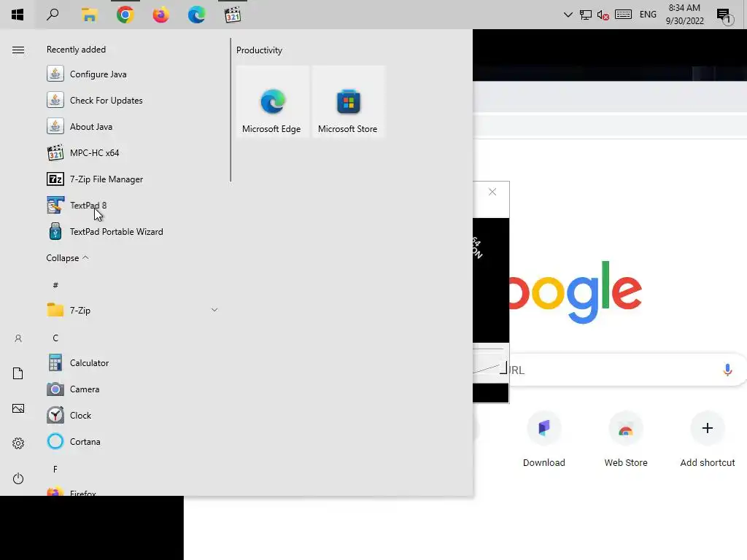Click the C letter header
Viewport: 747px width, 560px height.
pyautogui.click(x=55, y=338)
